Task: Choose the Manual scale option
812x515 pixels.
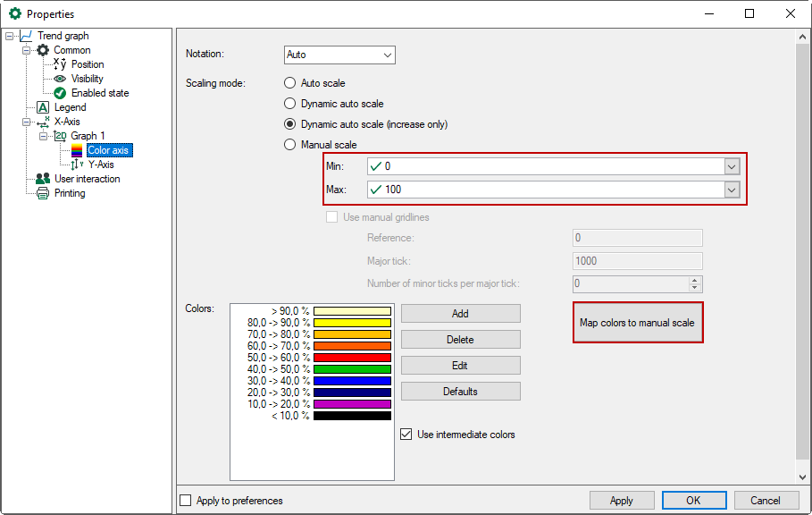Action: pos(289,145)
